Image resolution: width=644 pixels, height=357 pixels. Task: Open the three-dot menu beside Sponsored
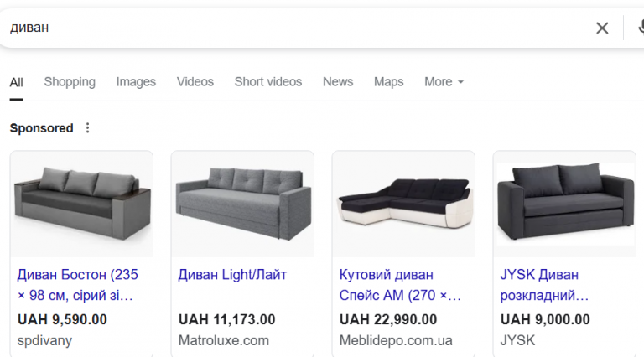[x=87, y=128]
